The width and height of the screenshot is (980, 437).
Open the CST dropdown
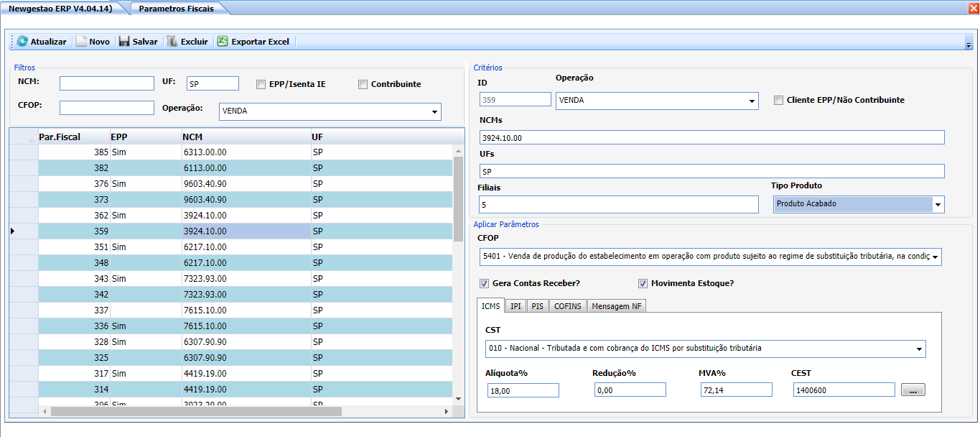[x=920, y=349]
